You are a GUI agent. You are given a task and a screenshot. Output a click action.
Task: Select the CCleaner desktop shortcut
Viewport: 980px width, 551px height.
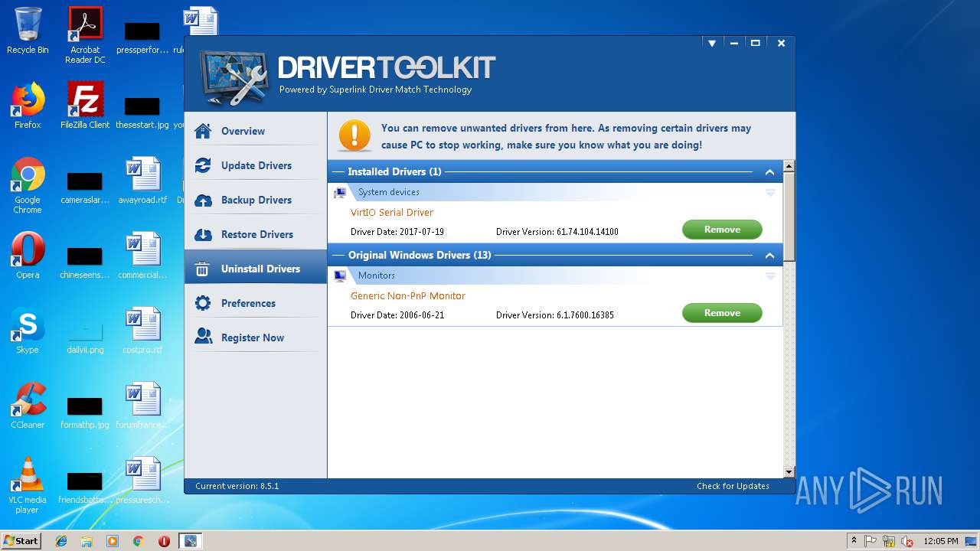pos(28,406)
